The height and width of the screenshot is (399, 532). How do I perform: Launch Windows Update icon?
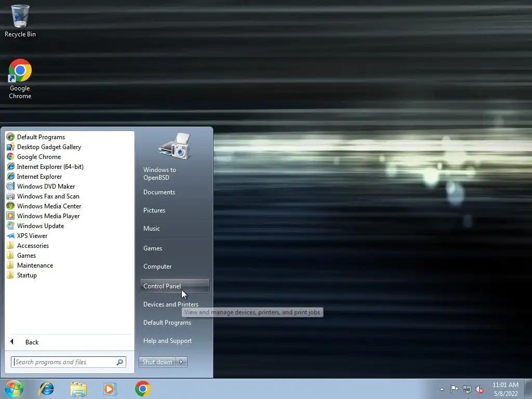tap(10, 225)
